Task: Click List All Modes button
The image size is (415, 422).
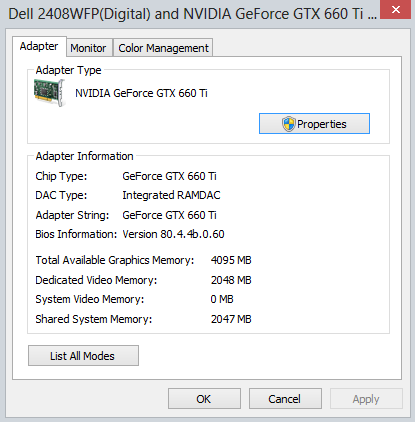Action: point(83,356)
